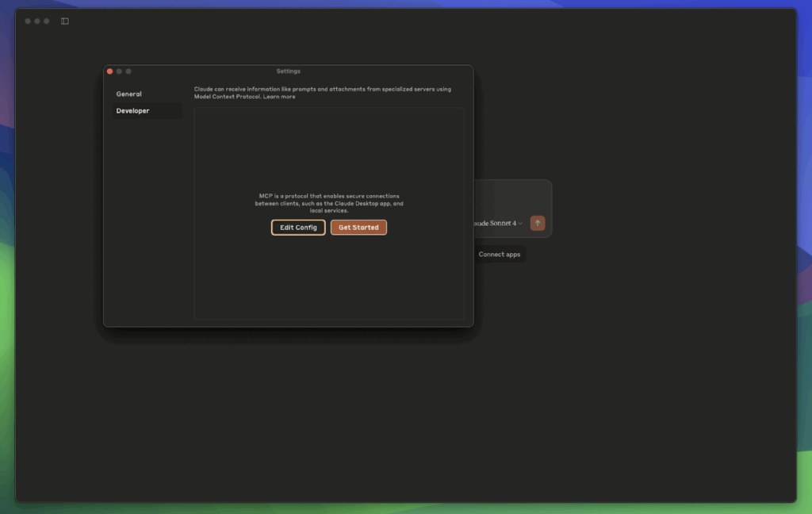Select the General settings tab
The width and height of the screenshot is (812, 514).
[x=129, y=94]
